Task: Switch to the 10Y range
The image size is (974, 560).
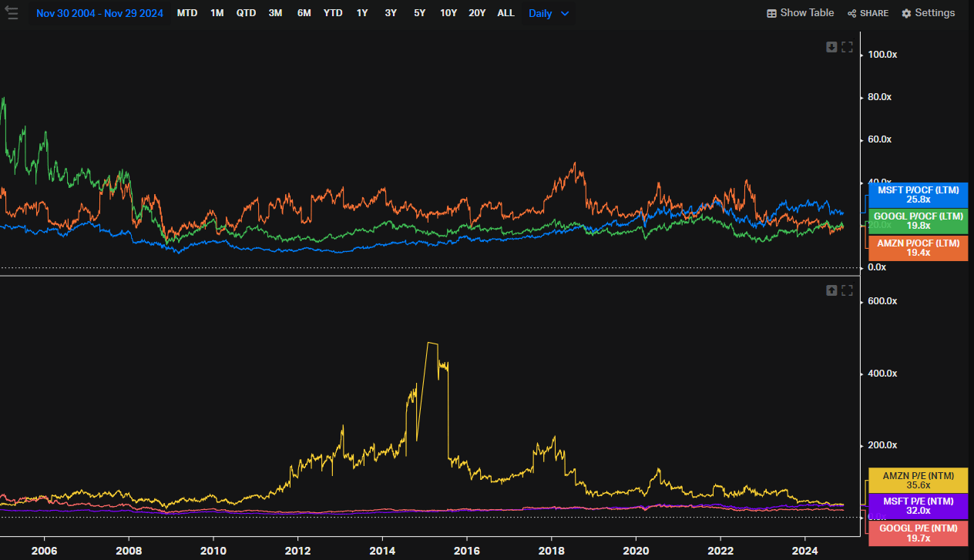Action: point(448,13)
